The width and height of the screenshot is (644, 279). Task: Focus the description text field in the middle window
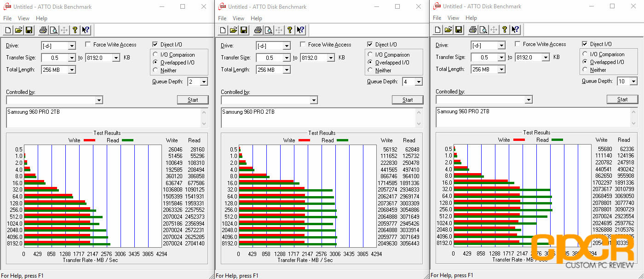[322, 118]
